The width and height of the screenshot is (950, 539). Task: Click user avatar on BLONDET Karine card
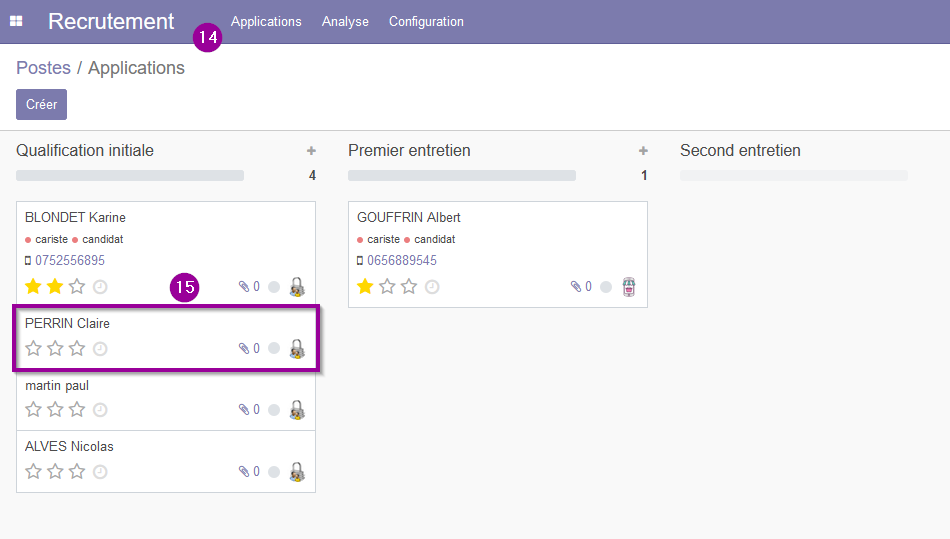(297, 286)
